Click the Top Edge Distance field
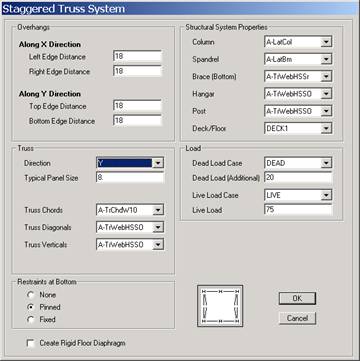This screenshot has height=361, width=360. point(137,106)
